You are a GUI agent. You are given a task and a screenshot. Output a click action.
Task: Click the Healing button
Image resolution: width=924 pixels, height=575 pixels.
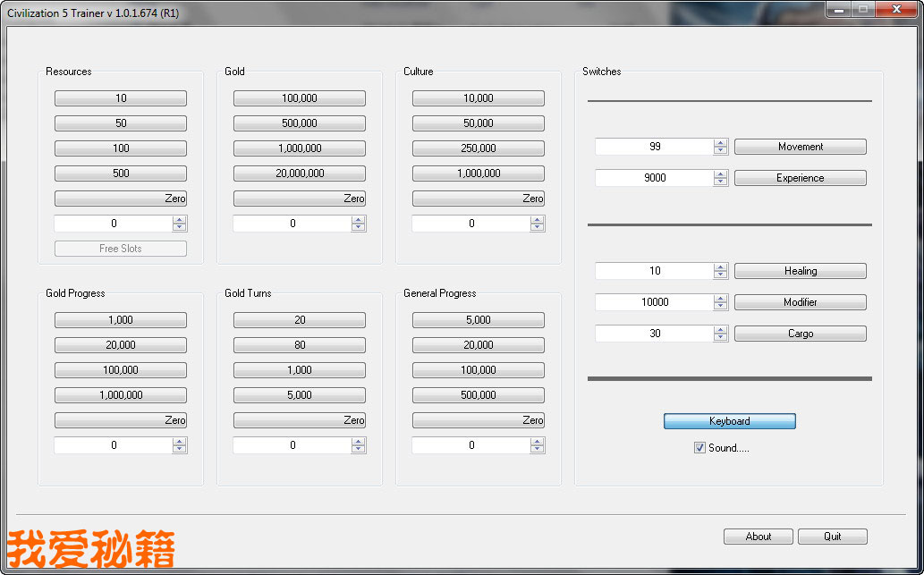pos(800,271)
